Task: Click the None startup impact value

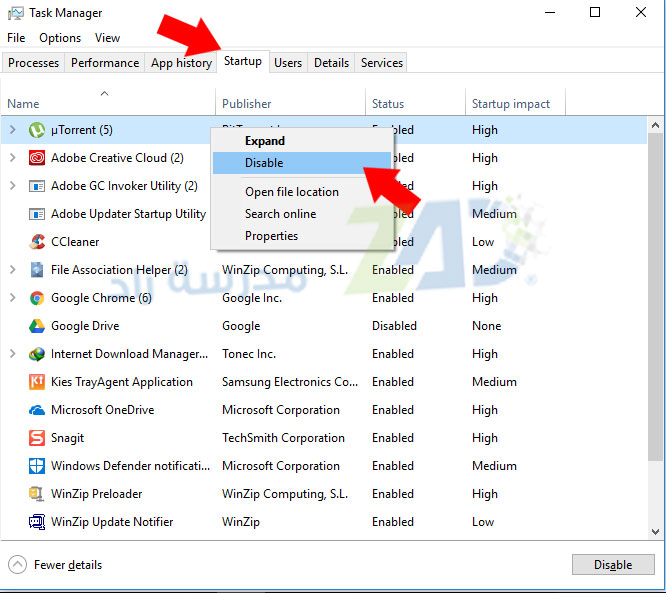Action: pyautogui.click(x=486, y=326)
